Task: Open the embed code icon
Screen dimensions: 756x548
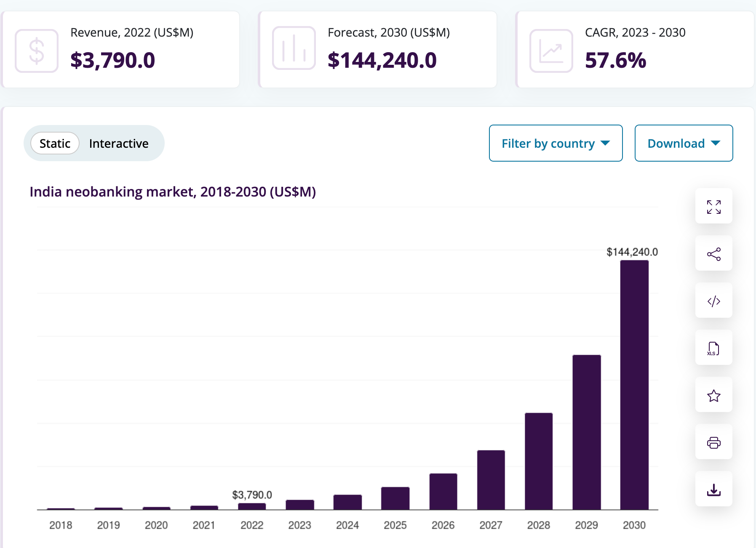Action: [x=713, y=301]
